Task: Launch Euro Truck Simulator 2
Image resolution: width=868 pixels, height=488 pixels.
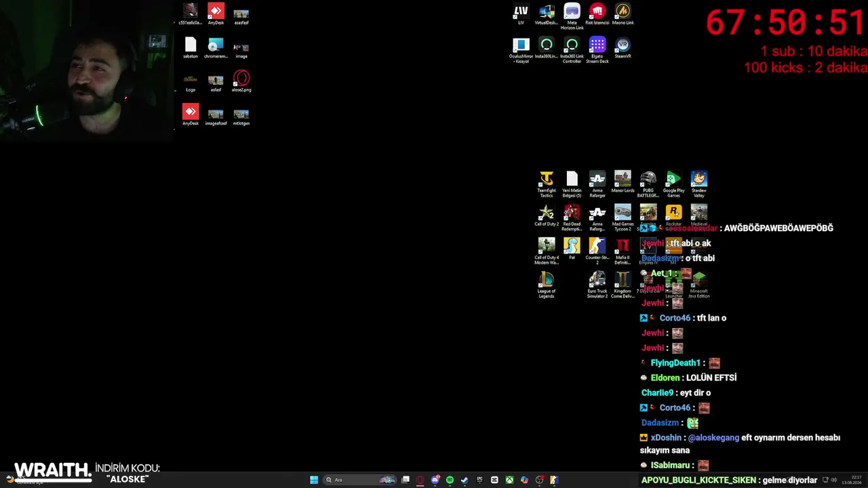Action: [x=597, y=285]
